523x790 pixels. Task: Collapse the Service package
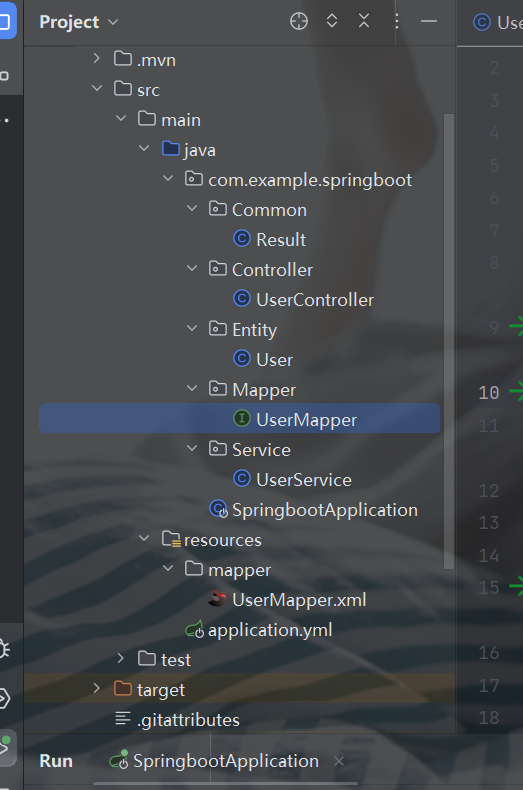(192, 448)
